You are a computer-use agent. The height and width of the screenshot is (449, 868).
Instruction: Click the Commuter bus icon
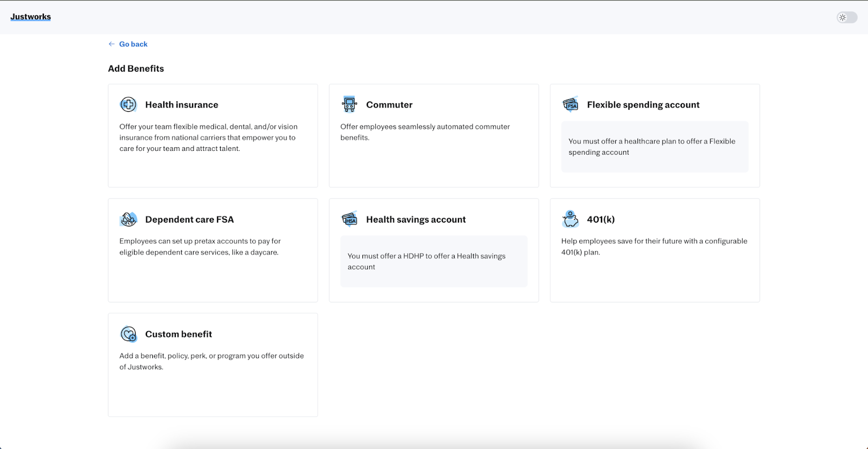(349, 104)
